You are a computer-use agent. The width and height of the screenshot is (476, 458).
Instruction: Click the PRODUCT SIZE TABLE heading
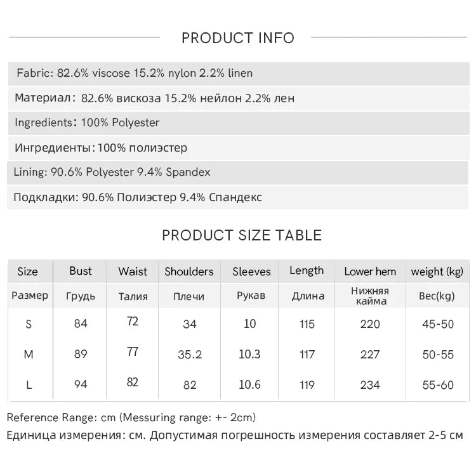pos(242,235)
